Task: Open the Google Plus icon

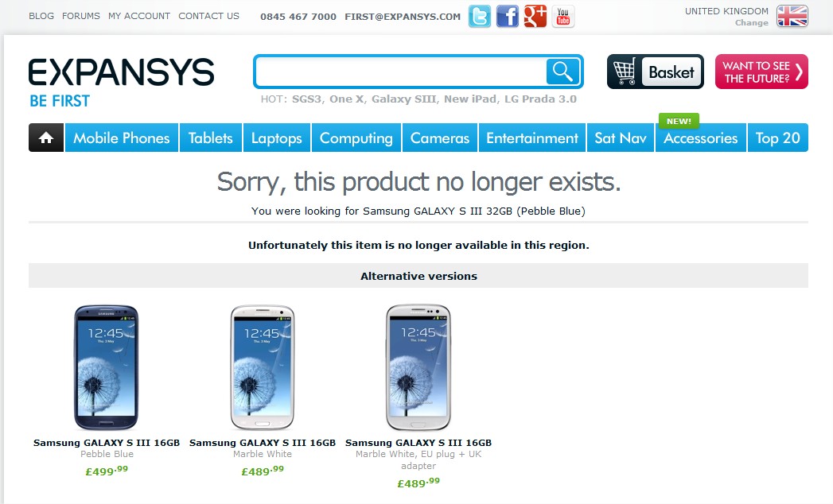Action: 535,17
